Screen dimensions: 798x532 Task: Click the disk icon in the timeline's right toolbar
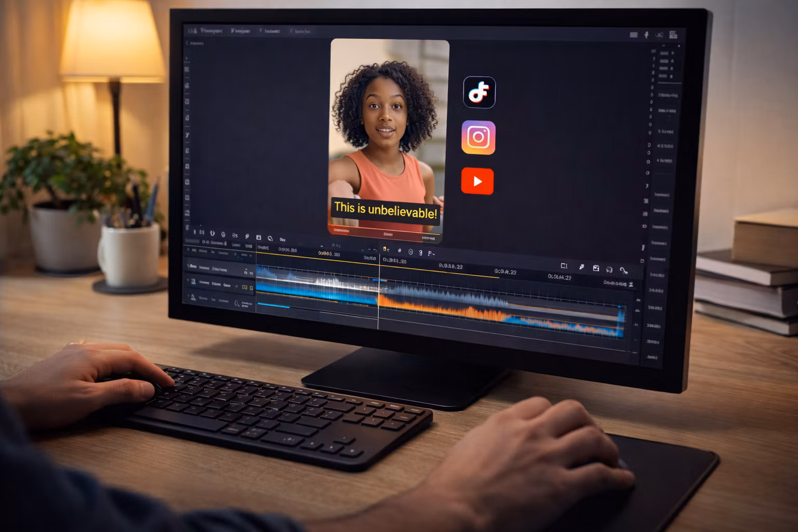click(596, 268)
